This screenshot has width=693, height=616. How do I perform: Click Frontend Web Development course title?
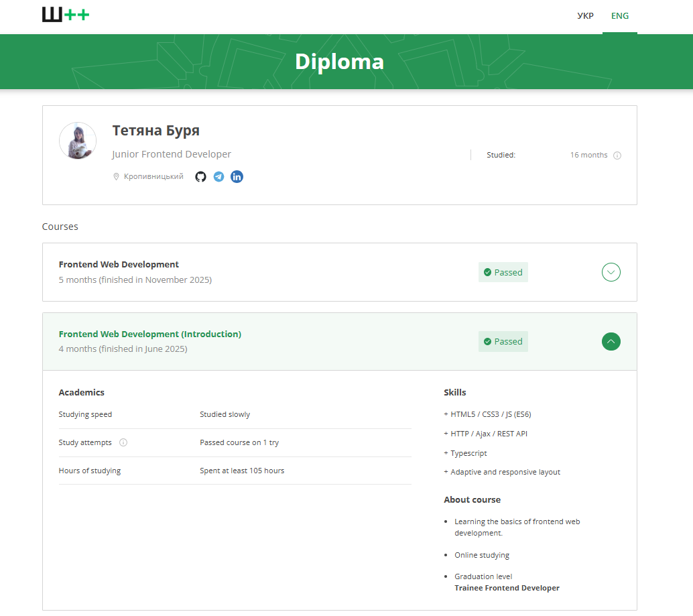[x=119, y=264]
